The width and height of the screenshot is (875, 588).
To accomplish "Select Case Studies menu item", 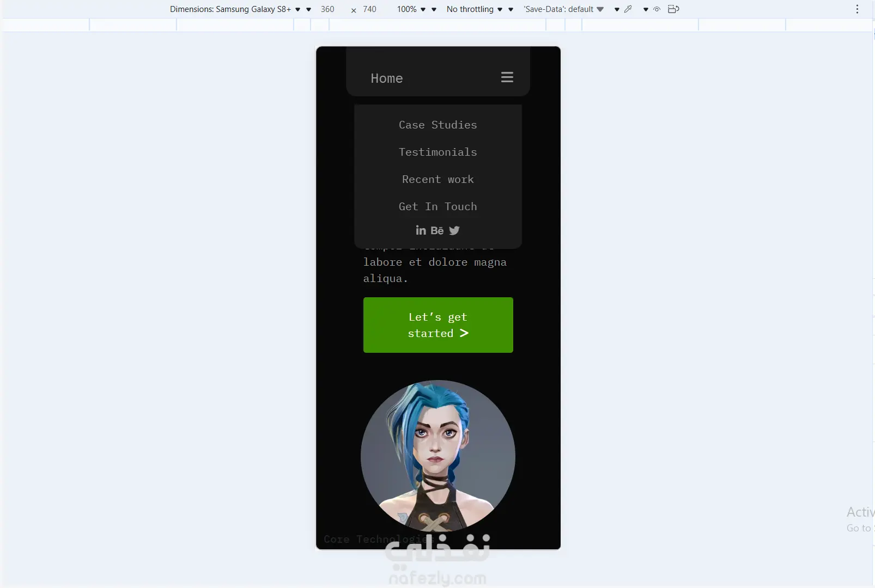I will (x=438, y=125).
